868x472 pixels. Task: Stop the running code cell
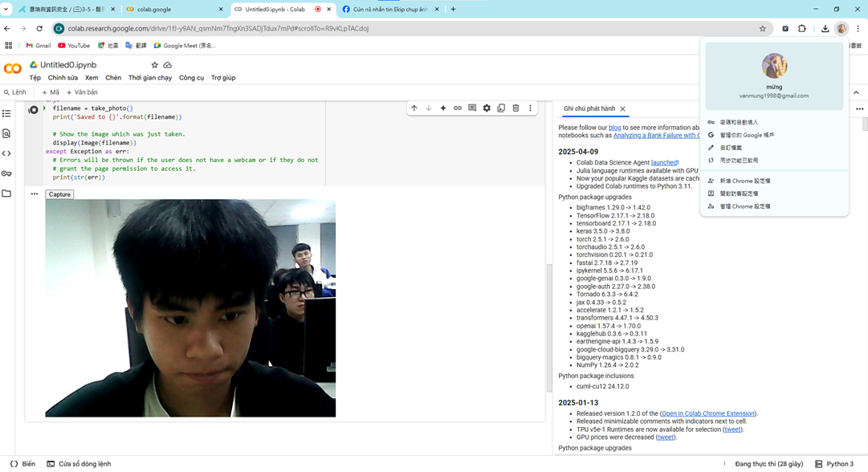34,110
